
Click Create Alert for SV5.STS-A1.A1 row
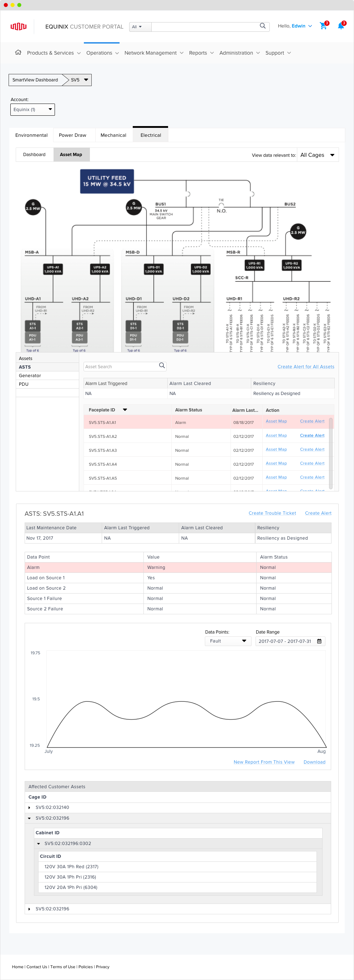[312, 421]
